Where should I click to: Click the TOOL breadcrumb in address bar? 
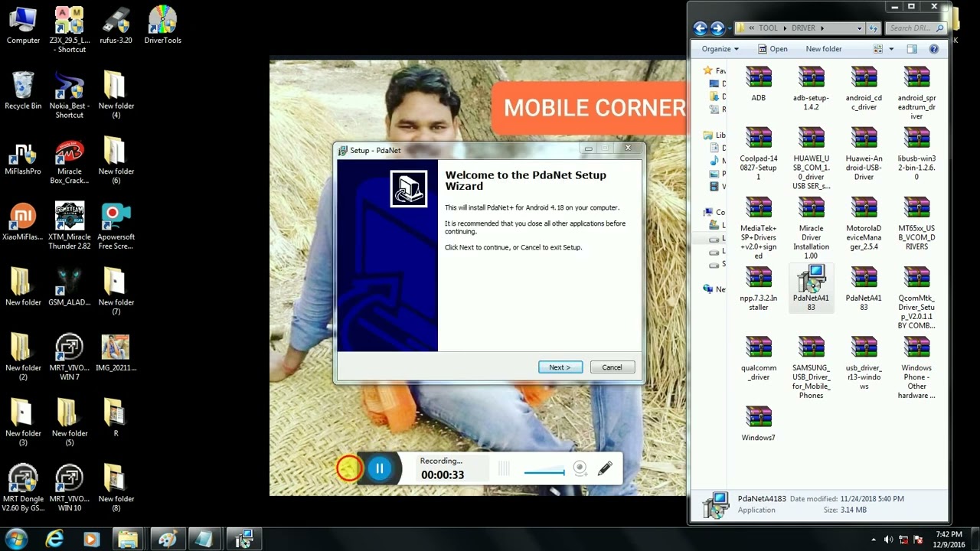(768, 28)
